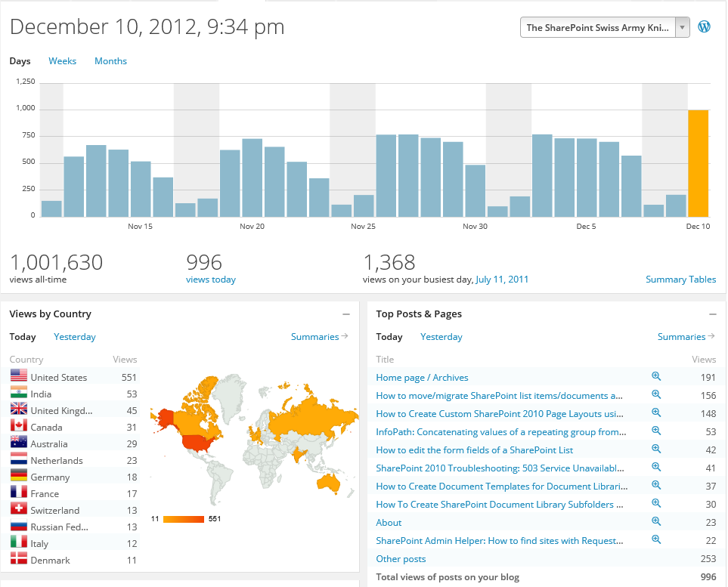Image resolution: width=728 pixels, height=587 pixels.
Task: Switch chart to Weeks view
Action: coord(62,61)
